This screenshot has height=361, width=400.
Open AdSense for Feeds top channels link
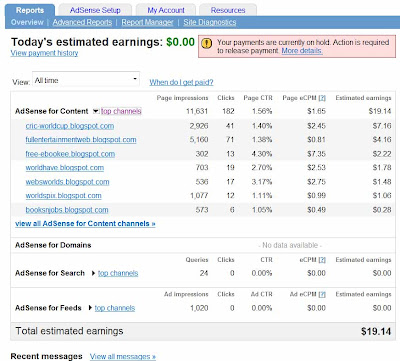click(115, 308)
